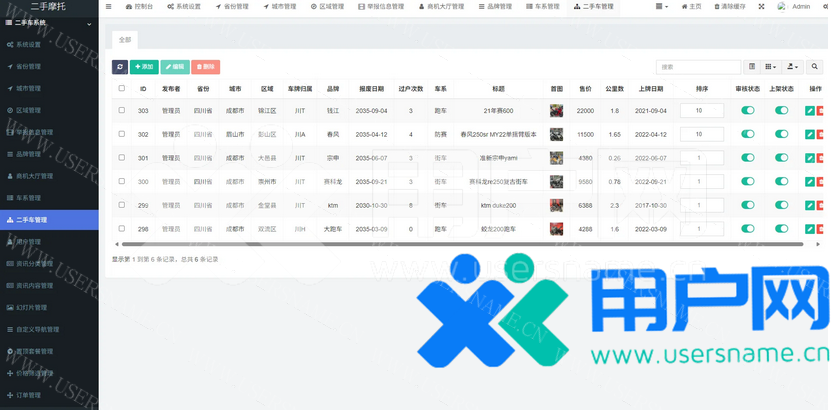Toggle 上架状态 switch for row 301
This screenshot has width=832, height=410.
(781, 157)
